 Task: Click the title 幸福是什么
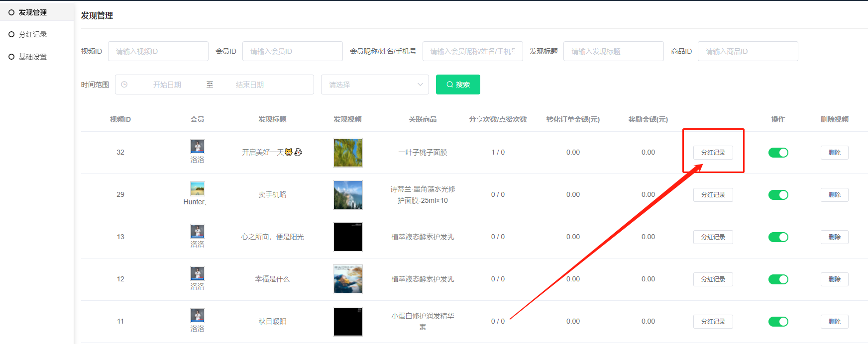(x=272, y=279)
